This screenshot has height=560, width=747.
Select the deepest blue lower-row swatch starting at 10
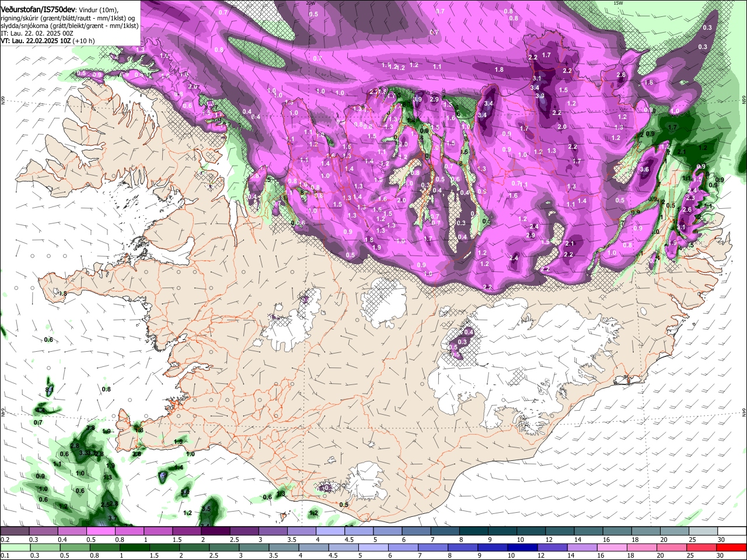(523, 547)
